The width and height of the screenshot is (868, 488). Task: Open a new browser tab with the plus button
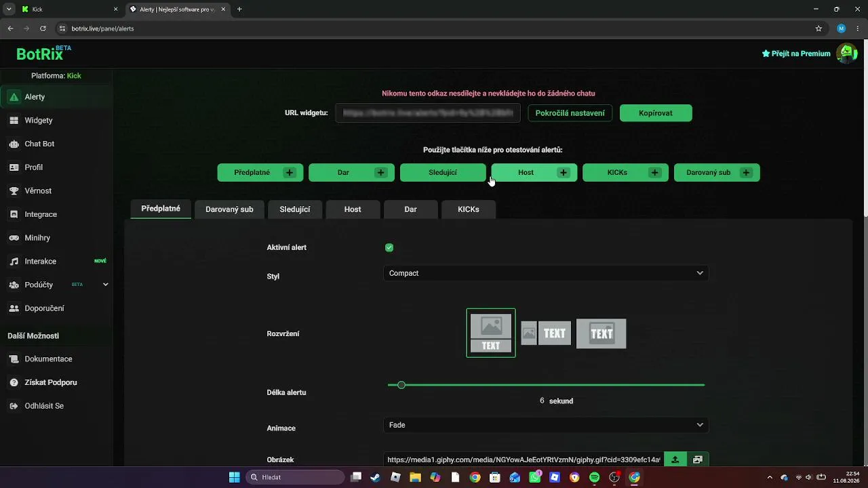point(239,9)
